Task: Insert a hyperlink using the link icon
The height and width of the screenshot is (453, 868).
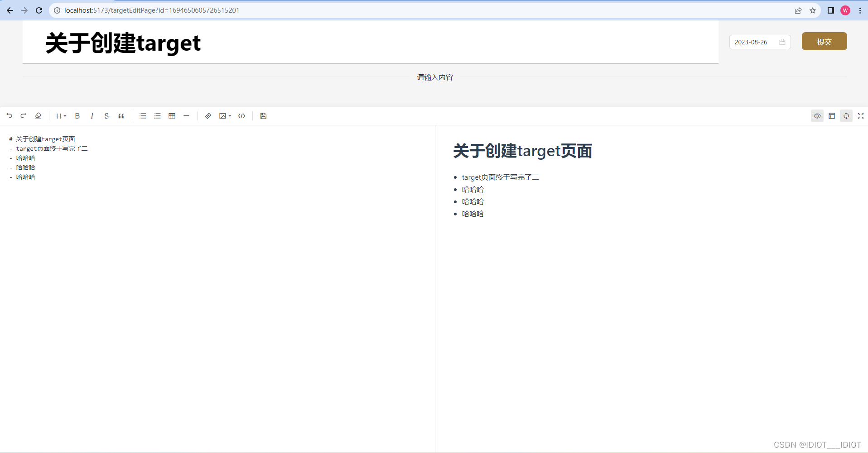Action: click(208, 116)
